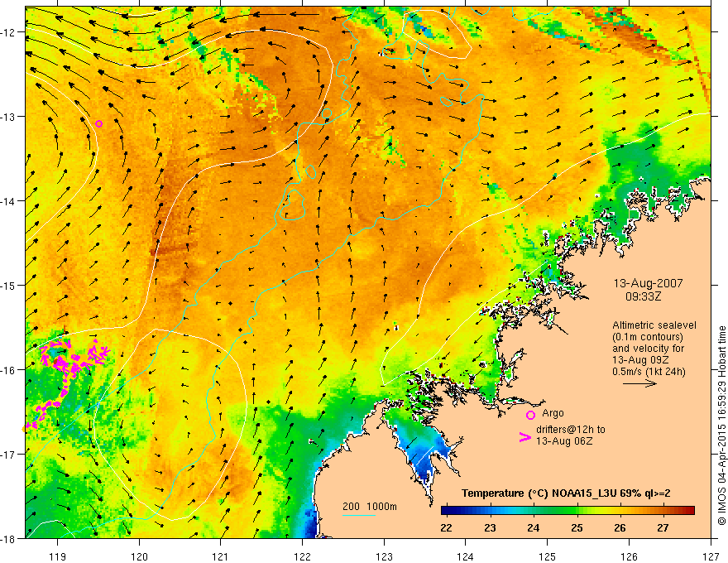
Task: Click the 'drifters@12h to' legend label
Action: pyautogui.click(x=571, y=430)
